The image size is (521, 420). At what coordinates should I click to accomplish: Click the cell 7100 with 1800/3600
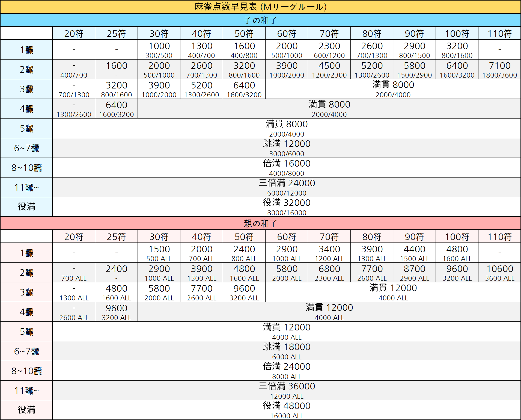tap(499, 69)
